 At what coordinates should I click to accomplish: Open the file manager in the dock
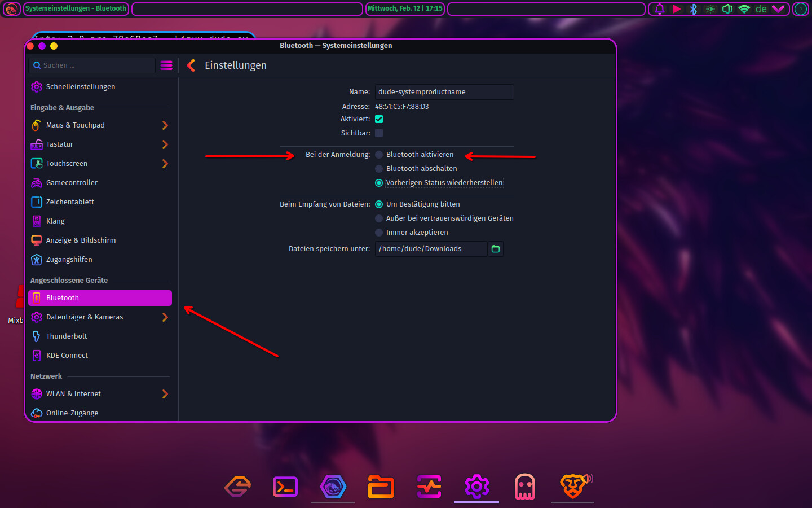coord(381,487)
